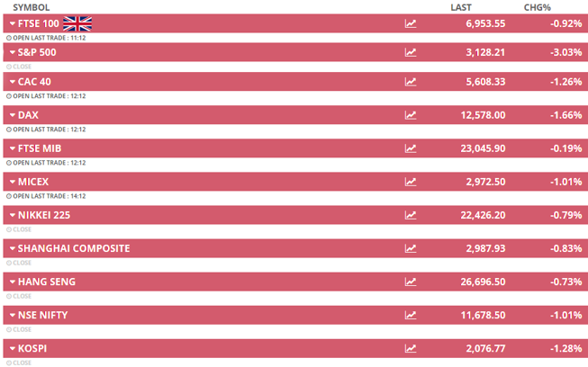588x367 pixels.
Task: View the DAX chart icon
Action: click(x=411, y=115)
